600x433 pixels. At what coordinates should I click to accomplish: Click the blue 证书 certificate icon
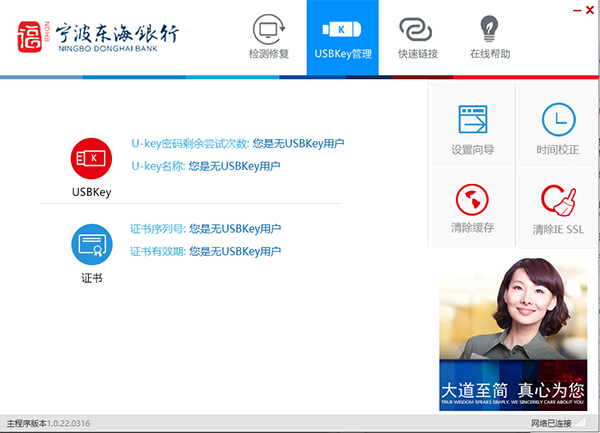point(92,244)
